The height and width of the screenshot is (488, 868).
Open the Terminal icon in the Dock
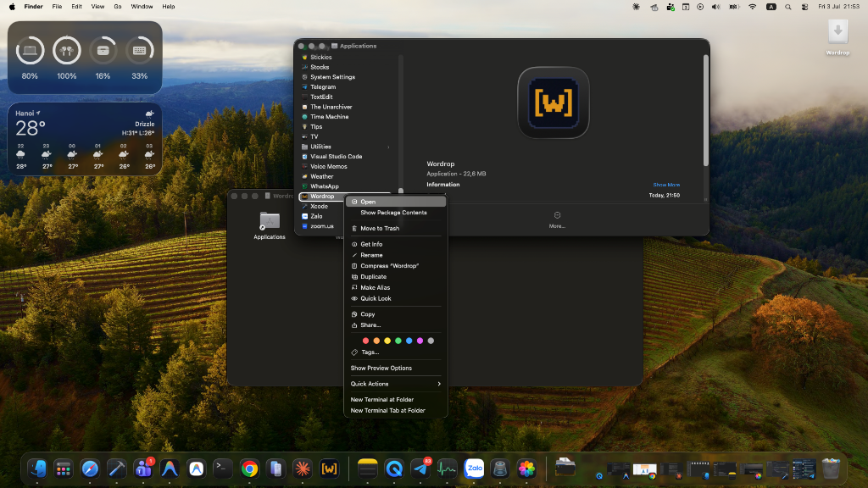tap(223, 469)
